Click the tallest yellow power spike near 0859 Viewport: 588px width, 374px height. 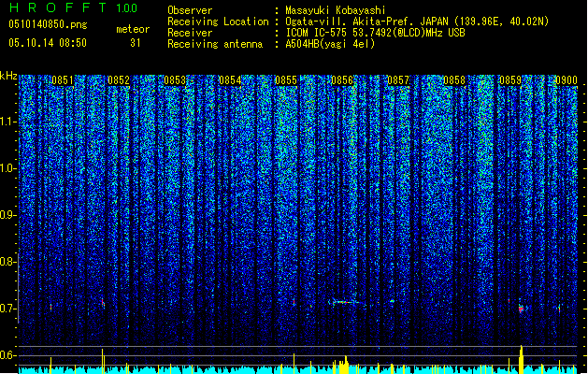point(521,359)
